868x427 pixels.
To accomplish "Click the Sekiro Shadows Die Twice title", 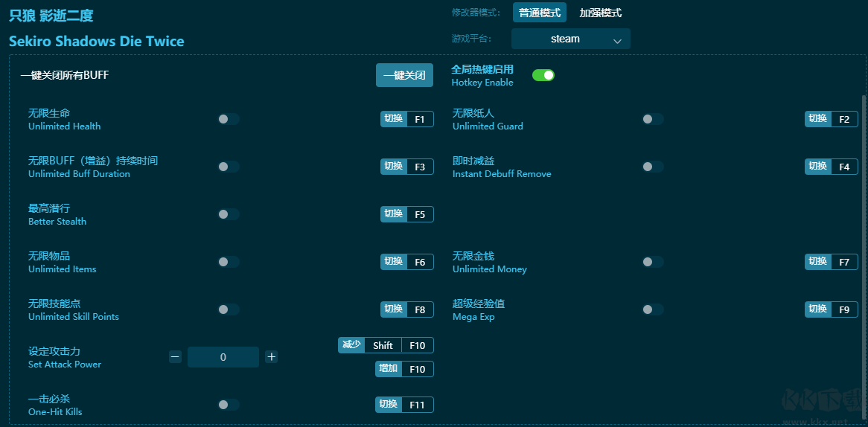I will [x=96, y=41].
